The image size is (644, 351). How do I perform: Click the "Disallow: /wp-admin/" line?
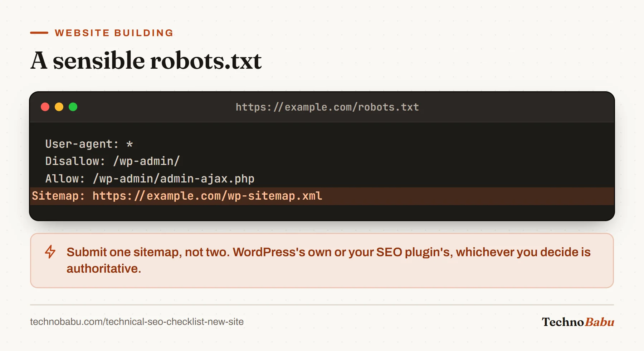point(112,161)
